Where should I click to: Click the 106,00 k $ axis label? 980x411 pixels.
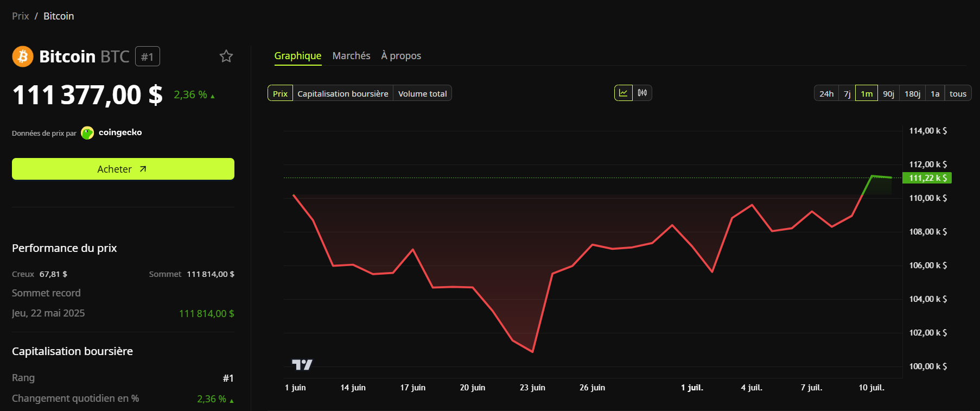tap(928, 265)
